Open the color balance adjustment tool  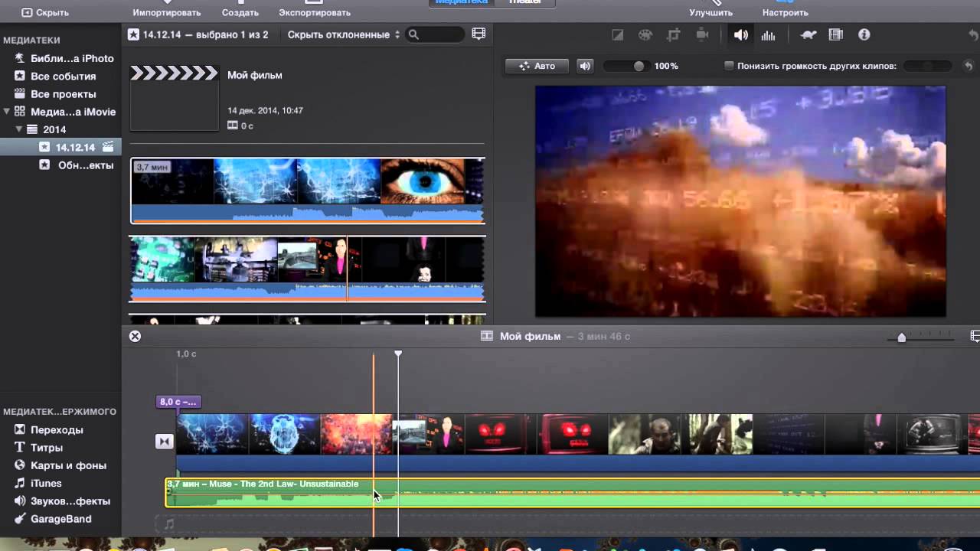click(x=618, y=35)
